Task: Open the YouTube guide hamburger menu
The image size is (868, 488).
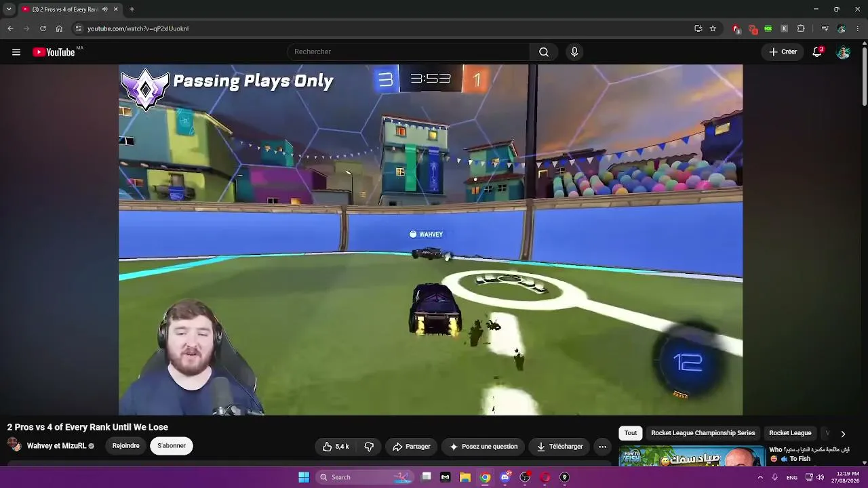Action: pyautogui.click(x=16, y=52)
